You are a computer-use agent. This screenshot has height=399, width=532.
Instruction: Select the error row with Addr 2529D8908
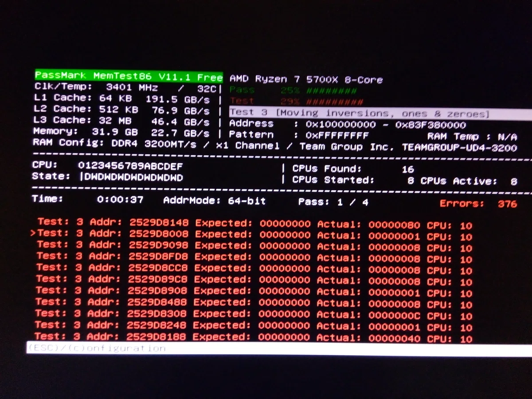click(x=254, y=292)
